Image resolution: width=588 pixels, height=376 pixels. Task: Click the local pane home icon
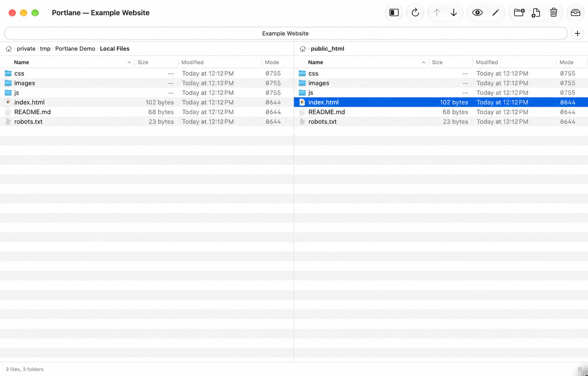pos(9,49)
